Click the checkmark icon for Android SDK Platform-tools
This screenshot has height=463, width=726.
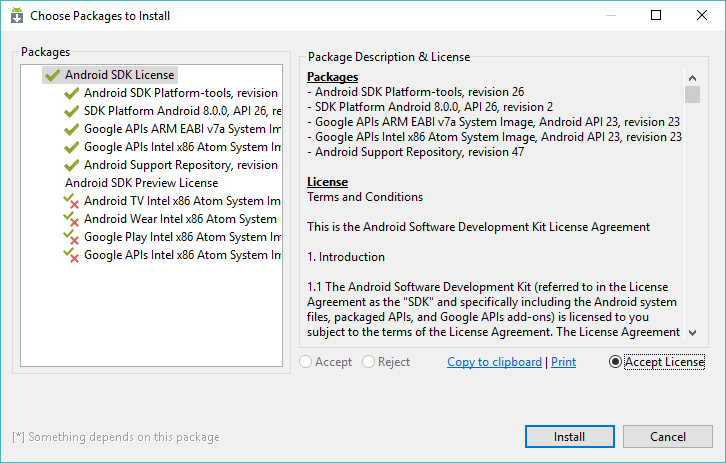[x=71, y=93]
